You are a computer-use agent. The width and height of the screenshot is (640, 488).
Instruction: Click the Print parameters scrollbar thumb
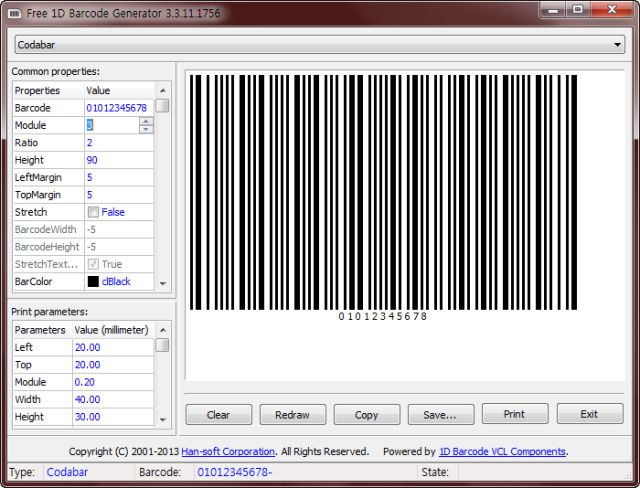click(x=163, y=345)
